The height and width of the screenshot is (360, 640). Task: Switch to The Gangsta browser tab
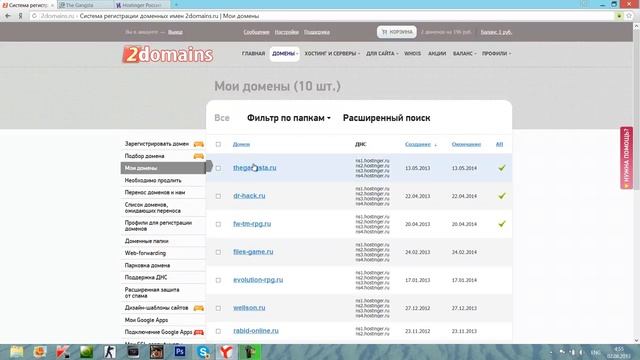(84, 5)
